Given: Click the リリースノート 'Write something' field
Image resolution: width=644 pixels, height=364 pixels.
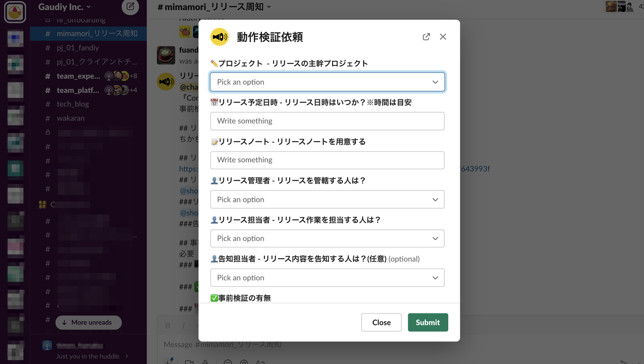Looking at the screenshot, I should point(327,160).
